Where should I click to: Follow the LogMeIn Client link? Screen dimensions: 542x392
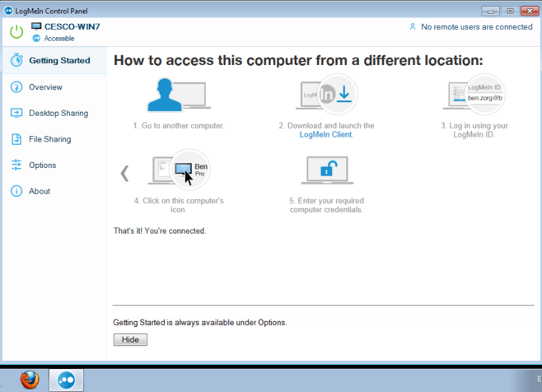coord(325,135)
